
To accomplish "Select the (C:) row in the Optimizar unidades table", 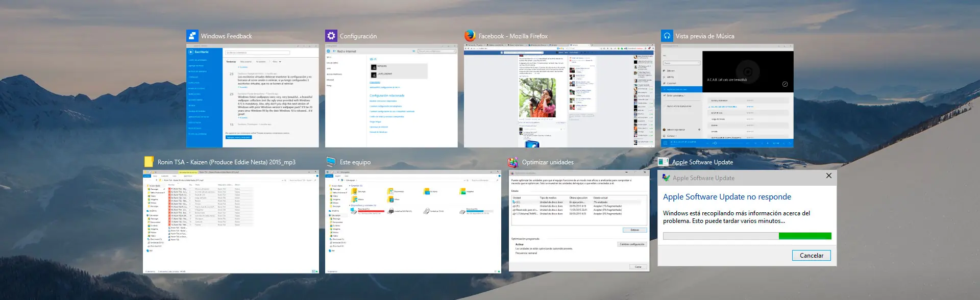I will click(577, 202).
